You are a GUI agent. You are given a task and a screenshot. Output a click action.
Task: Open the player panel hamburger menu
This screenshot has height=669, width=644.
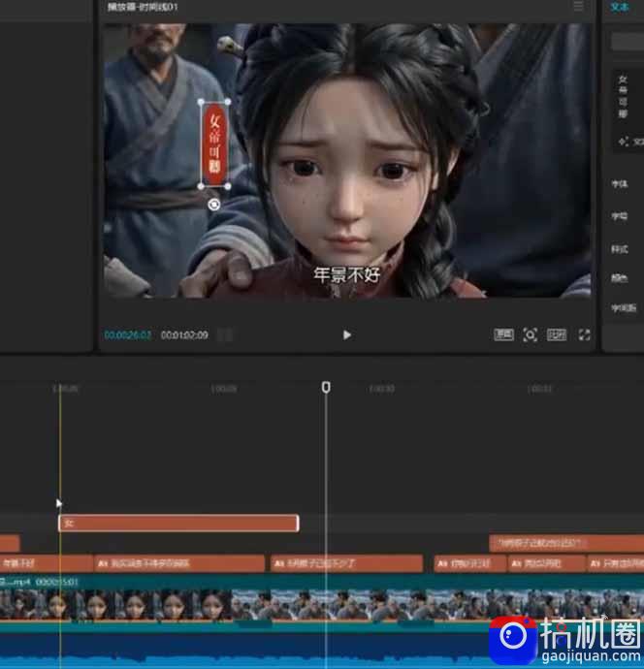pos(578,6)
